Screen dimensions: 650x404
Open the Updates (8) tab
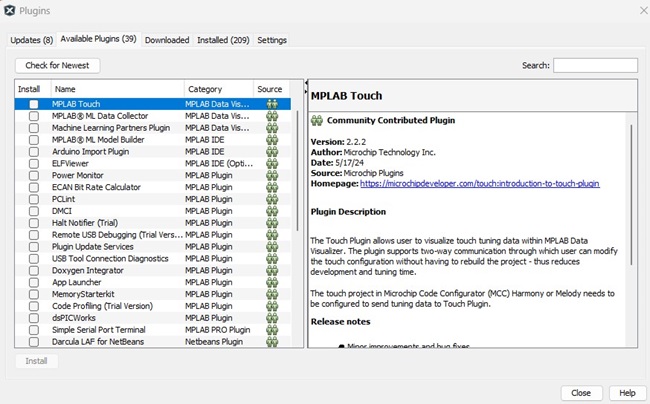(x=32, y=40)
